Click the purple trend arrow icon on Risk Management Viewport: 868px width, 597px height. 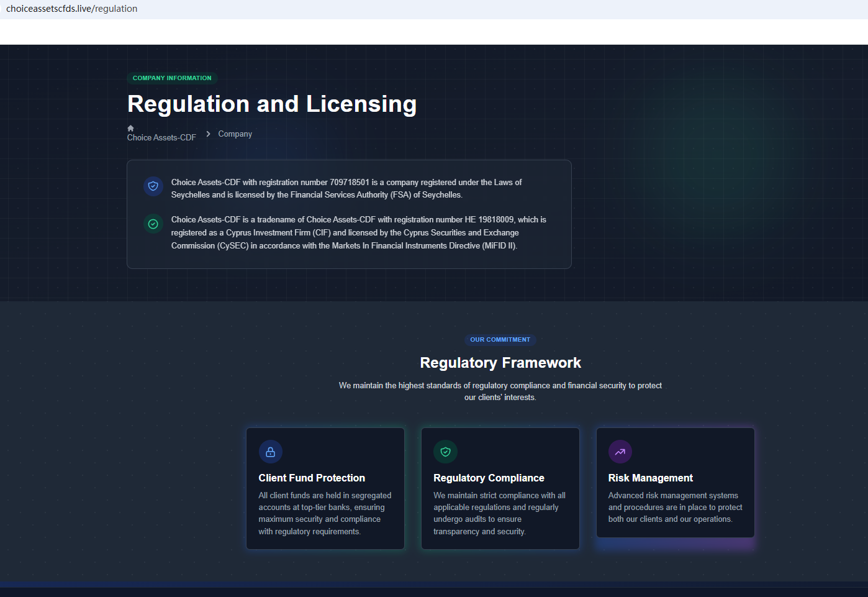[x=620, y=452]
